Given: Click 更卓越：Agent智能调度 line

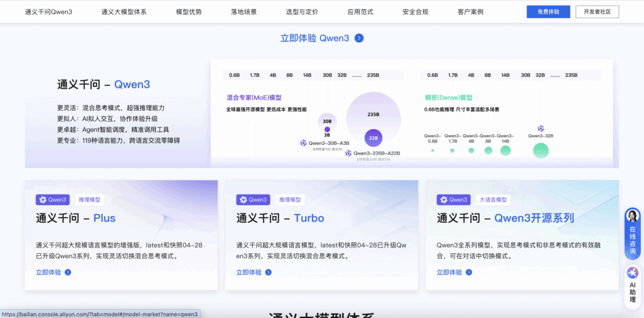Looking at the screenshot, I should (113, 130).
